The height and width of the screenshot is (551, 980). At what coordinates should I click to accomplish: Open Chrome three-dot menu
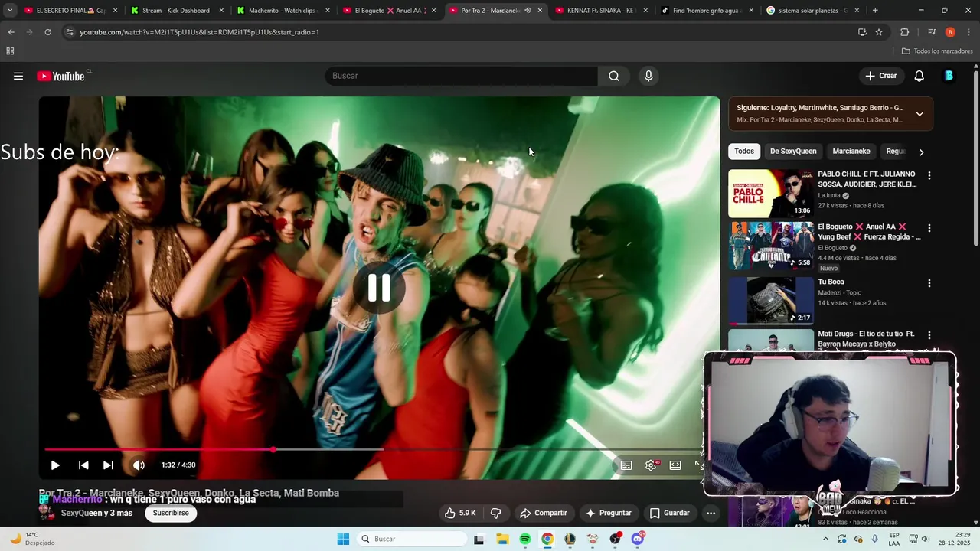coord(969,32)
